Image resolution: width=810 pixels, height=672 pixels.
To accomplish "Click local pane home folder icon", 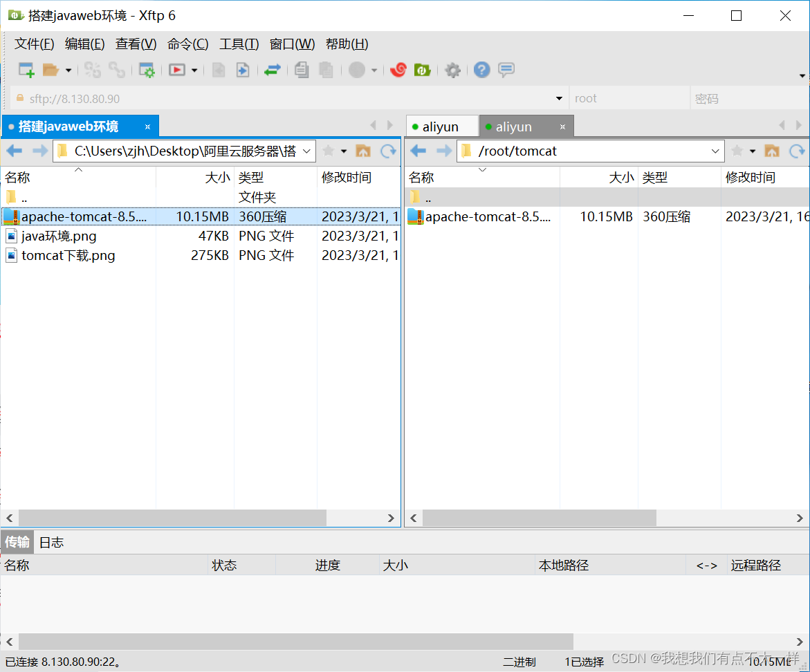I will click(x=363, y=151).
